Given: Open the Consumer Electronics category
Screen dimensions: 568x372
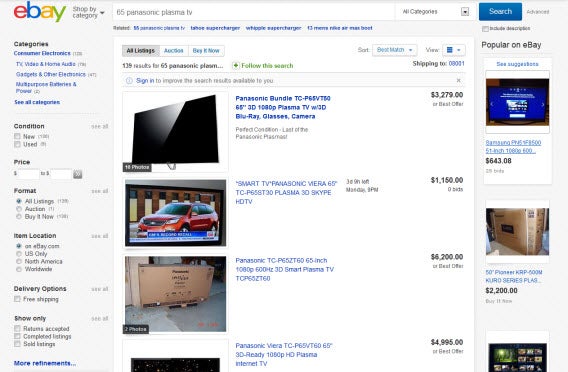Looking at the screenshot, I should [x=42, y=53].
